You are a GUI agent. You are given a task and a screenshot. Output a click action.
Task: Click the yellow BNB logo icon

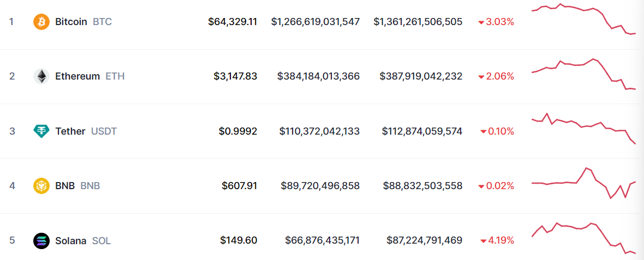[41, 186]
